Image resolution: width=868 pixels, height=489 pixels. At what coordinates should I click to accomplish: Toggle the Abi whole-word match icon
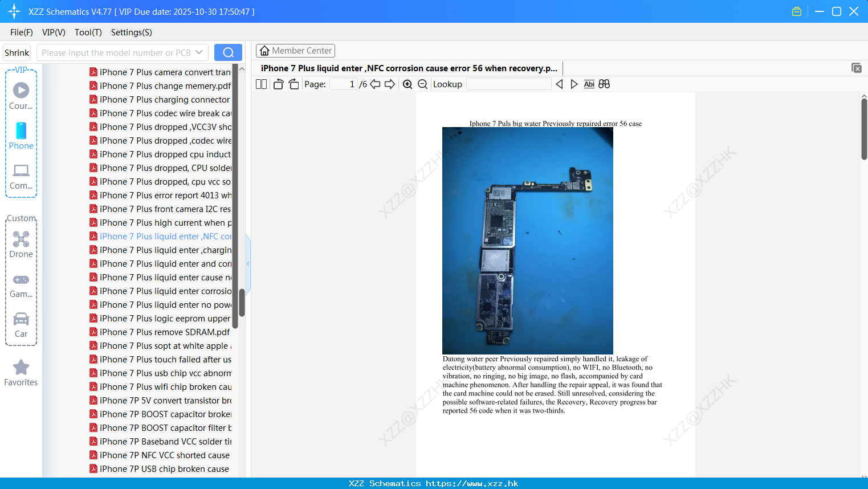click(589, 84)
